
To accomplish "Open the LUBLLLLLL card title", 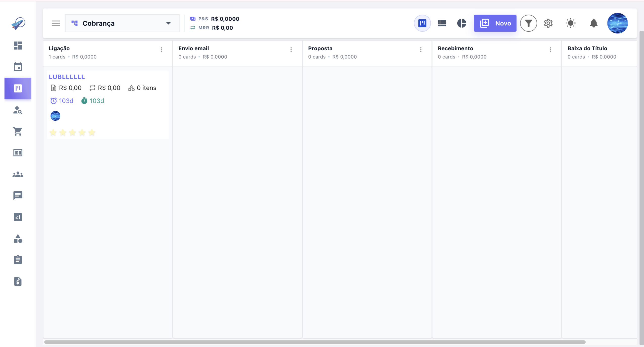I will [67, 77].
